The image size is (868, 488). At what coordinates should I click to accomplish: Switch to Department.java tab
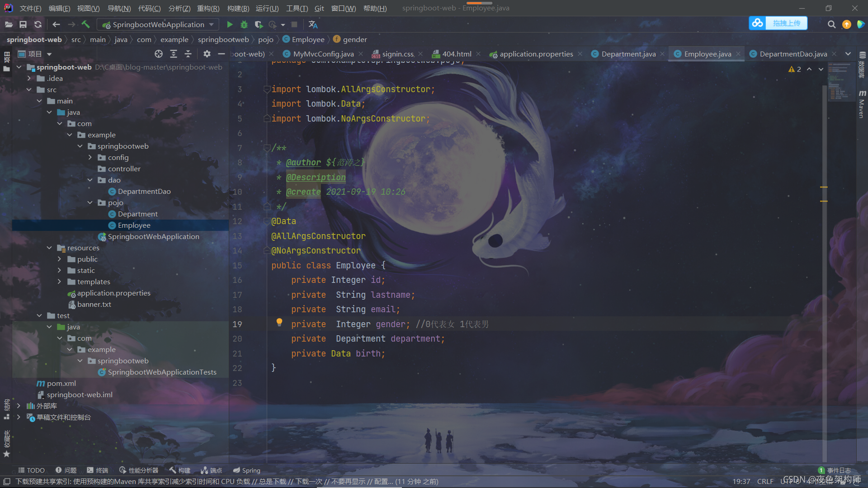point(628,54)
